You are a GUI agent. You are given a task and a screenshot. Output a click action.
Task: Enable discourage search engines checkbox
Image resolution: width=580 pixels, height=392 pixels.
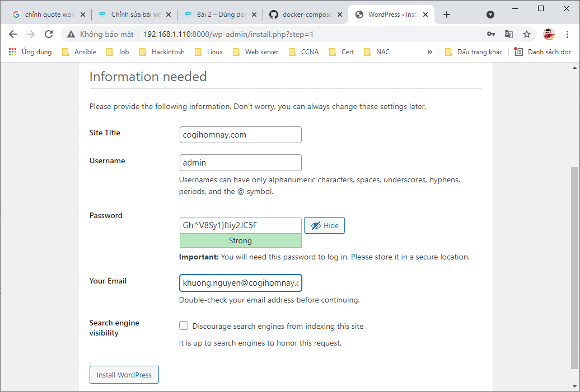click(x=184, y=325)
